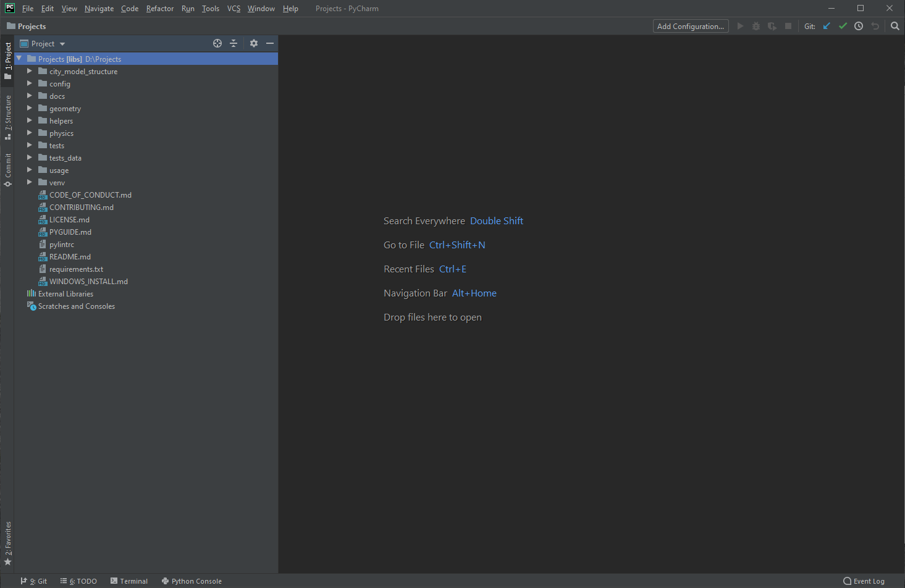Click the Stop square icon
The height and width of the screenshot is (588, 905).
[x=788, y=26]
